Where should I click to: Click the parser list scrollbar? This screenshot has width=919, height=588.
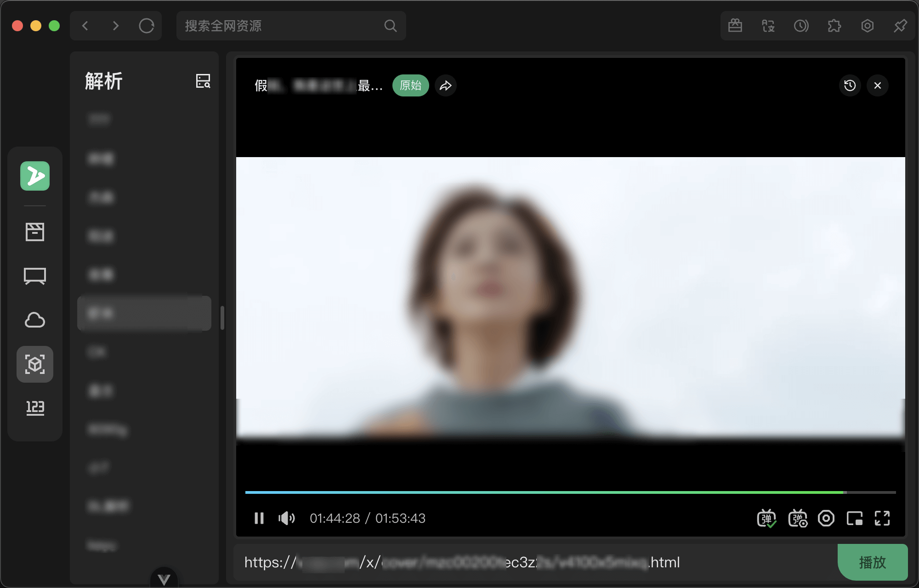[222, 318]
